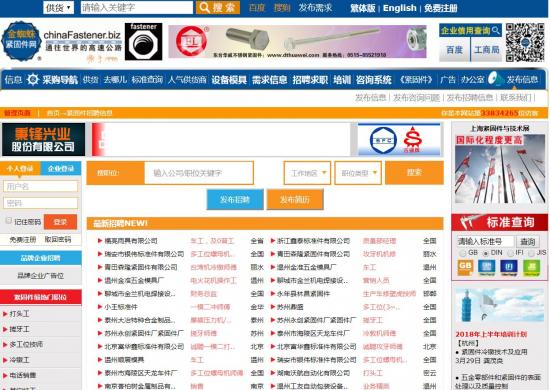Image resolution: width=550 pixels, height=390 pixels.
Task: Expand the 职位类型 dropdown
Action: (358, 173)
